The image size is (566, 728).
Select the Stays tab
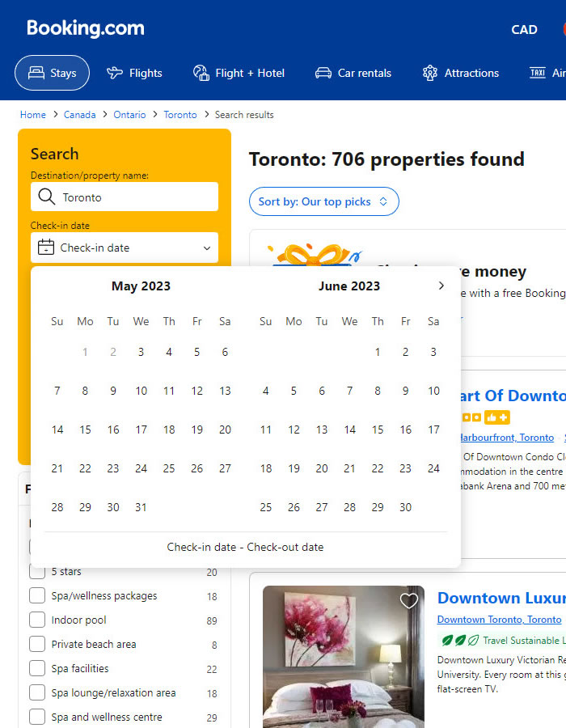pyautogui.click(x=52, y=73)
